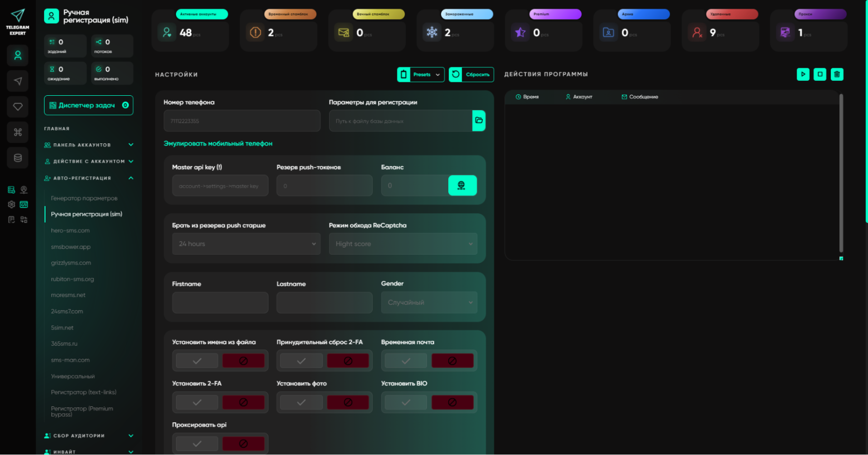
Task: Browse for registration parameters database file
Action: tap(479, 121)
